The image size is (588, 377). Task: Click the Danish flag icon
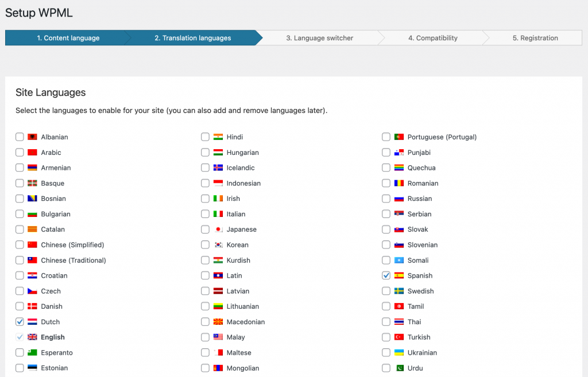[32, 306]
